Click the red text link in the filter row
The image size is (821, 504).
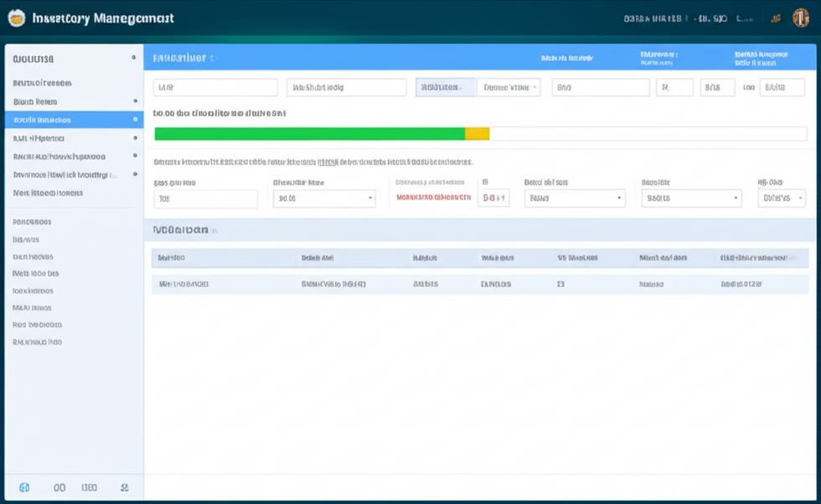point(434,198)
